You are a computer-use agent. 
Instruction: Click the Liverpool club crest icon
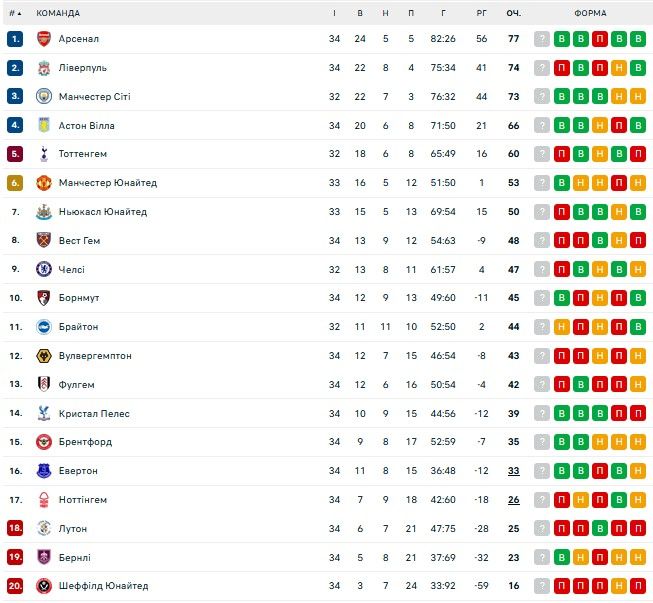point(43,68)
